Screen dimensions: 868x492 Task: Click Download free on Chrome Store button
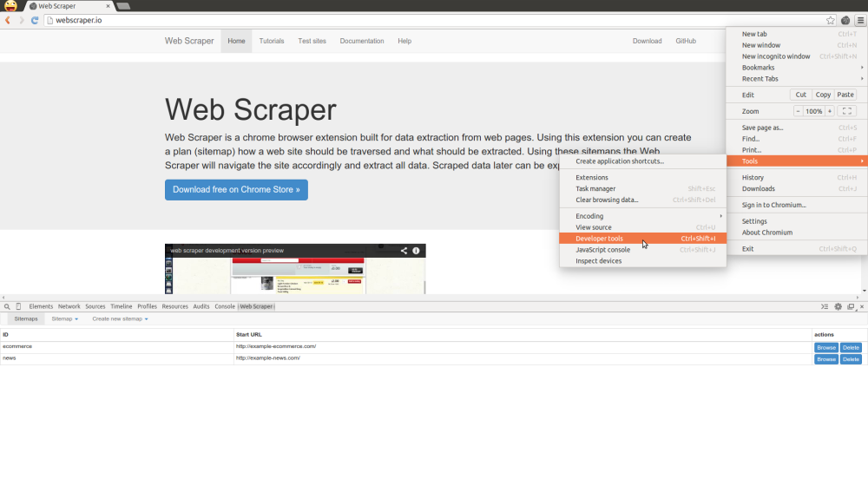tap(236, 190)
